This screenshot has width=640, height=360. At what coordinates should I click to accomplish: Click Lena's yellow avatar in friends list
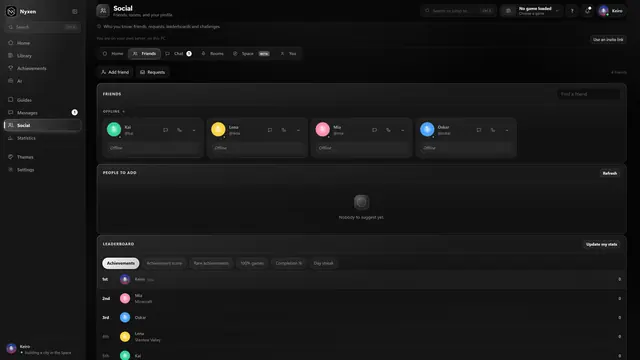[218, 129]
